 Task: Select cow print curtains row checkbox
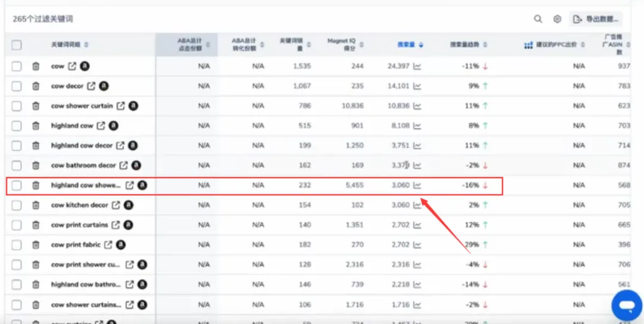click(17, 225)
